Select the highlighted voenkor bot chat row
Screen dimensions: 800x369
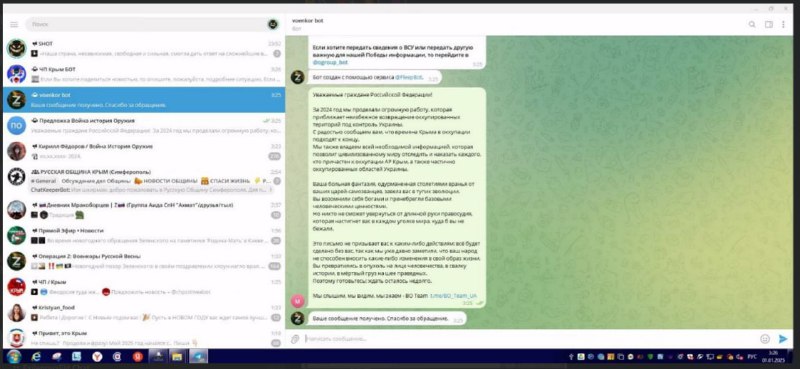point(144,100)
